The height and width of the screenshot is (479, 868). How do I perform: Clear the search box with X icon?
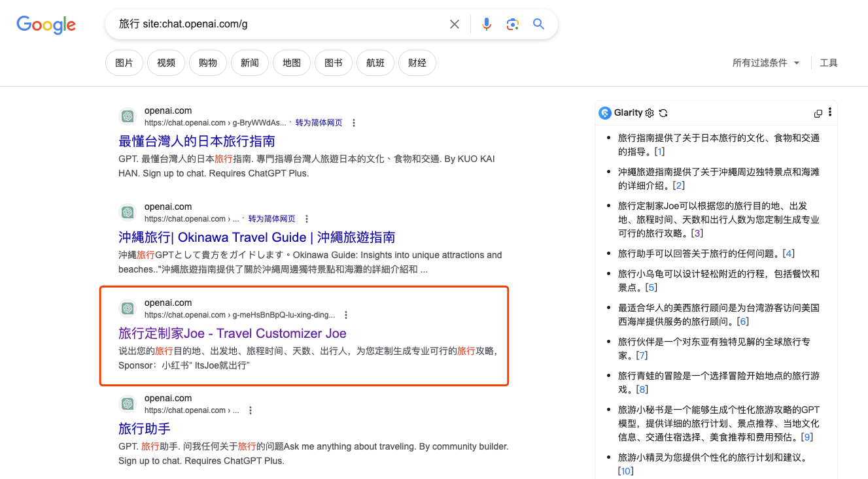[x=455, y=24]
